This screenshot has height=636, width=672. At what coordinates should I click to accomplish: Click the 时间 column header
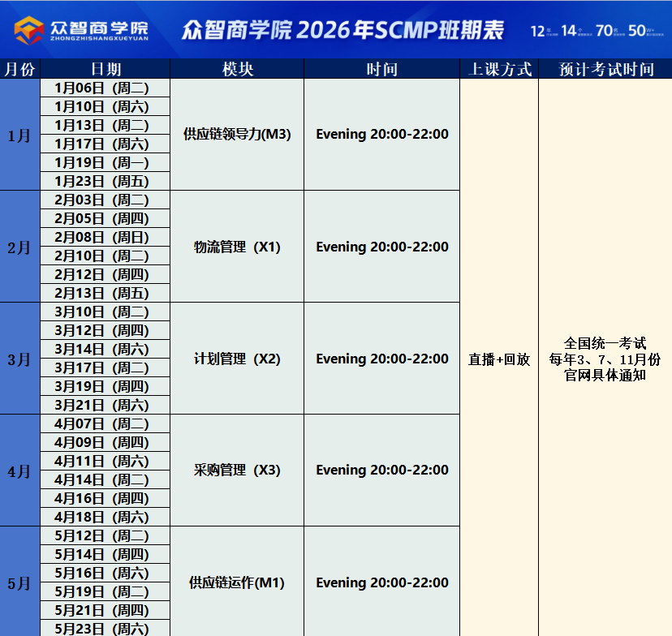(x=381, y=69)
